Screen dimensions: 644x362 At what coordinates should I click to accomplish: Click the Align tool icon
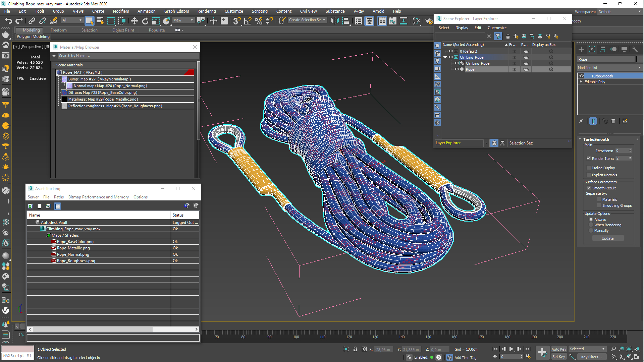tap(345, 21)
